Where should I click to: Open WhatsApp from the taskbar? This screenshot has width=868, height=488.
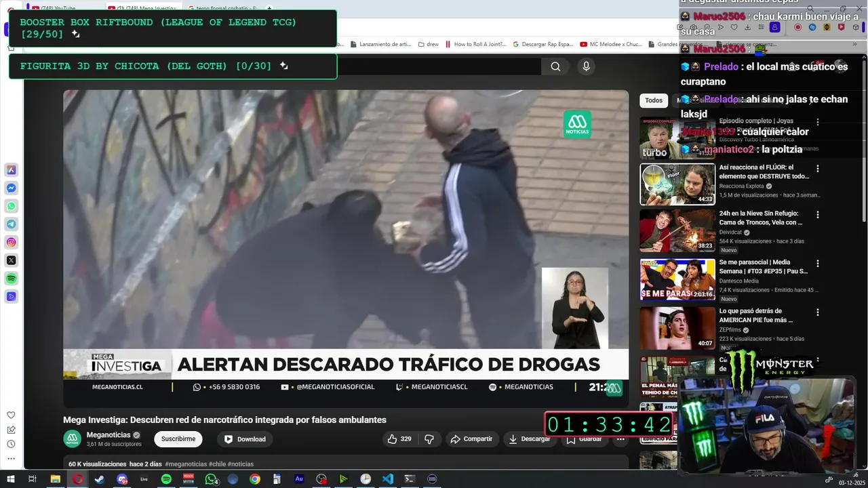pyautogui.click(x=211, y=479)
